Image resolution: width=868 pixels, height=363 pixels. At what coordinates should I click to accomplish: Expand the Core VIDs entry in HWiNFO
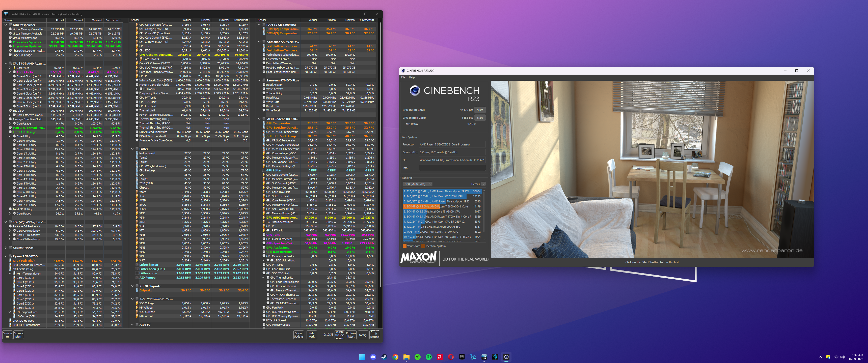coord(10,67)
